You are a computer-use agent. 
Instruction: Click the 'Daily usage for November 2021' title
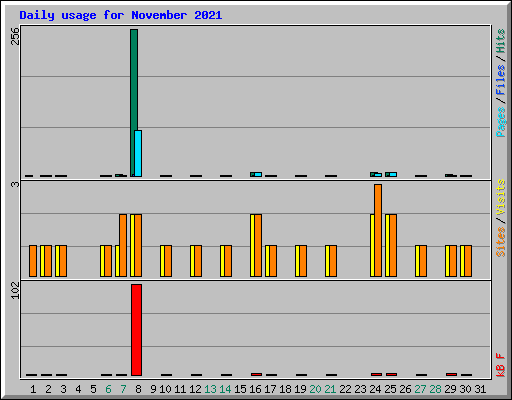(121, 15)
